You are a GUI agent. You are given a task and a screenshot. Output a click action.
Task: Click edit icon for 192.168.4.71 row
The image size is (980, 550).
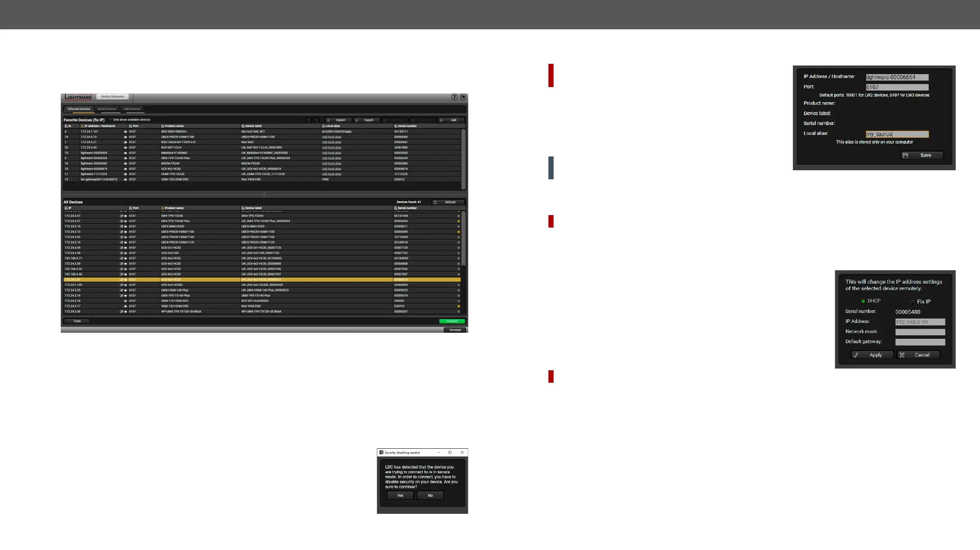pos(122,259)
